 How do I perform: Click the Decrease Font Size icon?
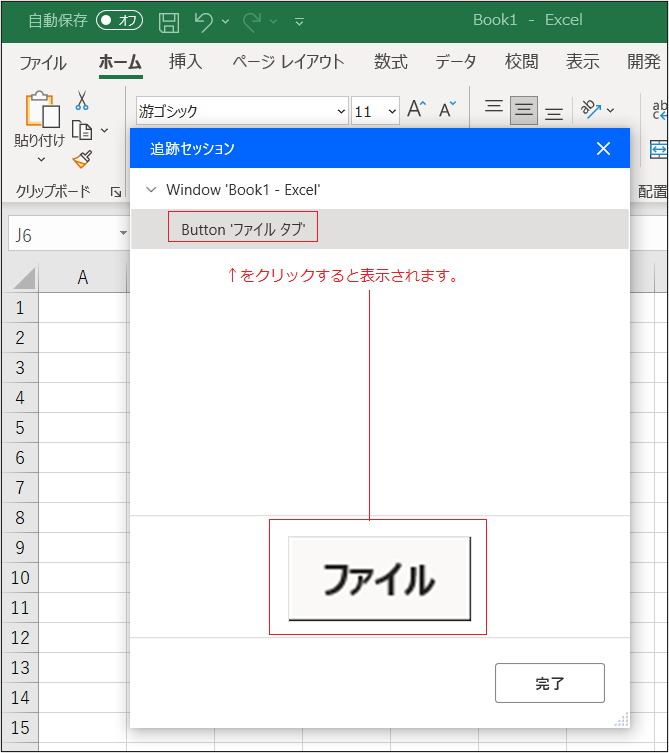click(x=448, y=109)
